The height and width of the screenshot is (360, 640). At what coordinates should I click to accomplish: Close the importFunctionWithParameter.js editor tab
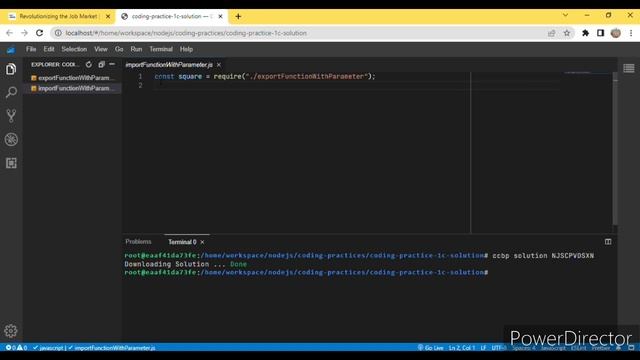tap(219, 65)
